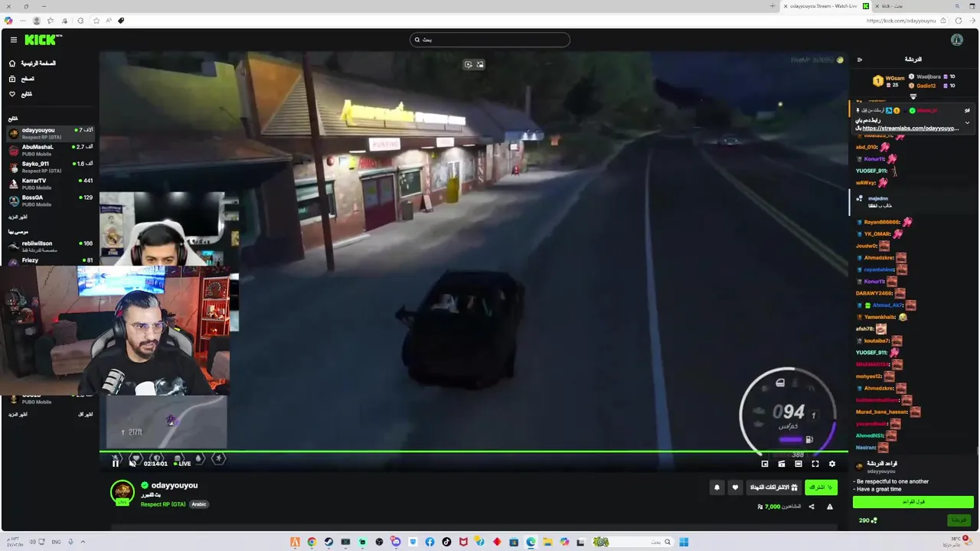
Task: Click the Arabic language tag
Action: (x=199, y=504)
